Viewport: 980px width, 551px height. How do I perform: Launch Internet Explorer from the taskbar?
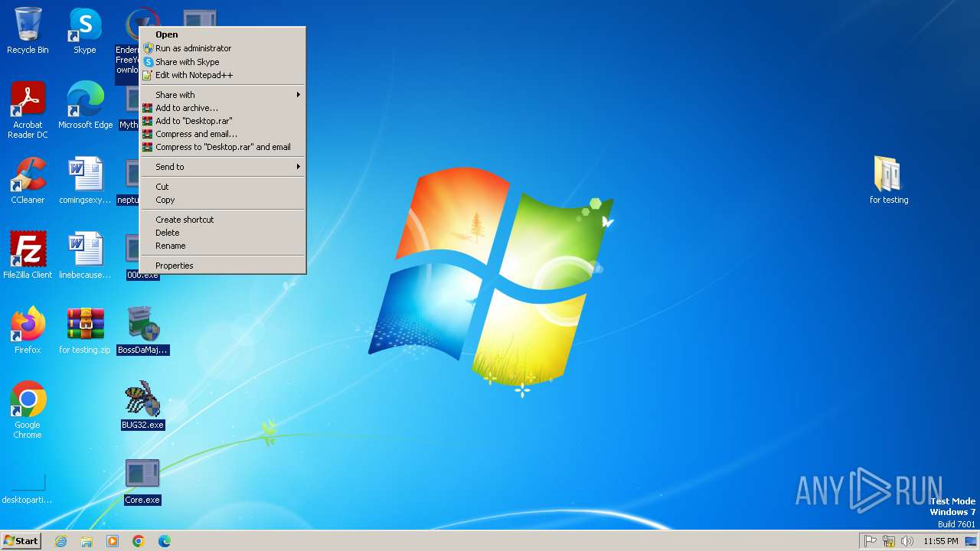60,541
